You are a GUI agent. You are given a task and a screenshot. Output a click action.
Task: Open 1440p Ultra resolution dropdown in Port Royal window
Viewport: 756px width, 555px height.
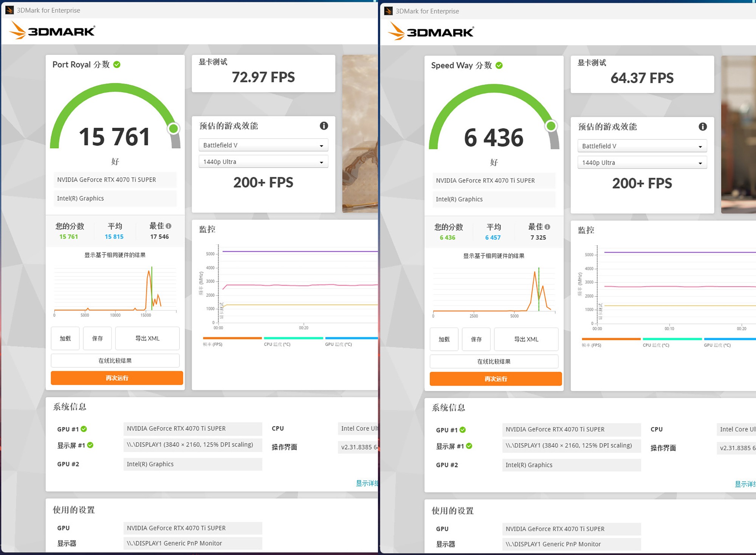pos(263,162)
